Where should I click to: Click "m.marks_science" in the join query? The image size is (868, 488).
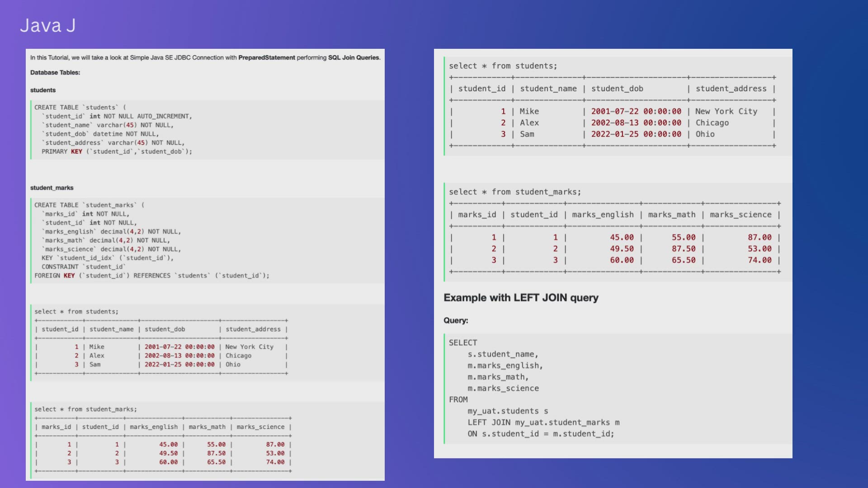coord(503,389)
